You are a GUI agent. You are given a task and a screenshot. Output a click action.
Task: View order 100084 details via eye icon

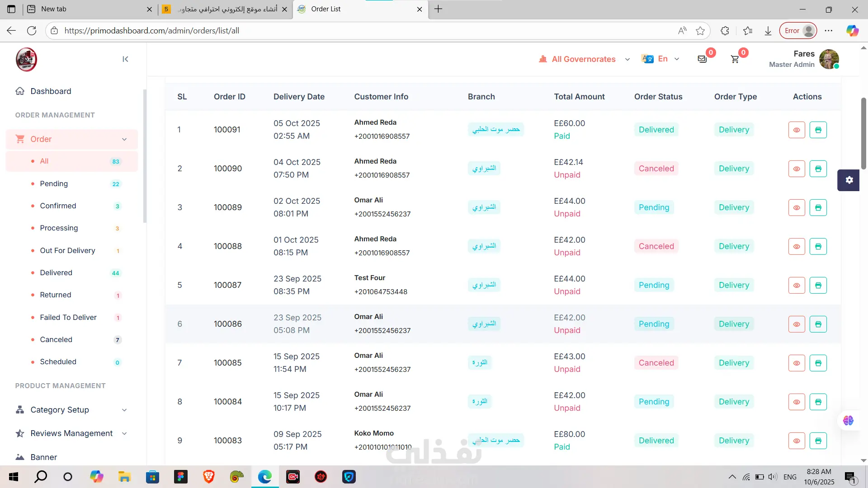tap(796, 402)
